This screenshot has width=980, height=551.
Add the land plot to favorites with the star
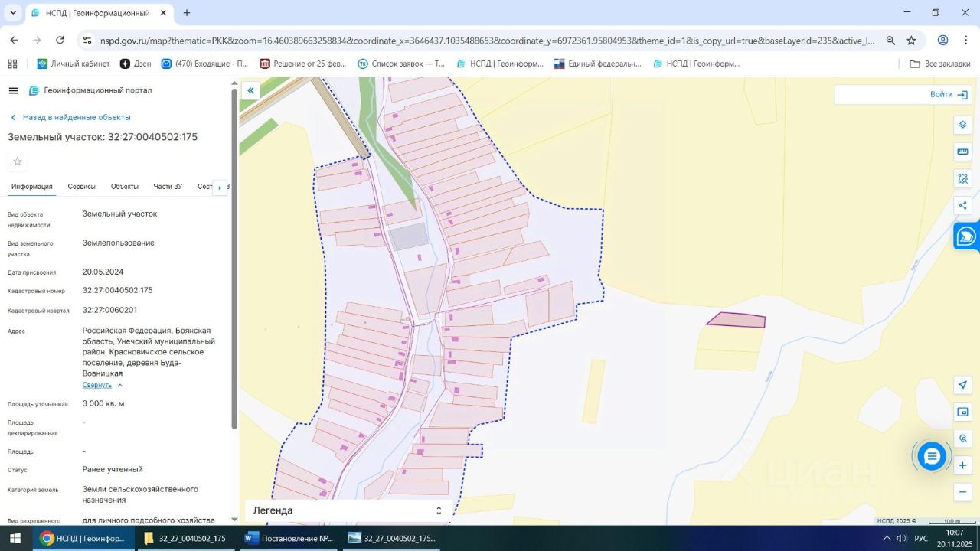point(18,161)
